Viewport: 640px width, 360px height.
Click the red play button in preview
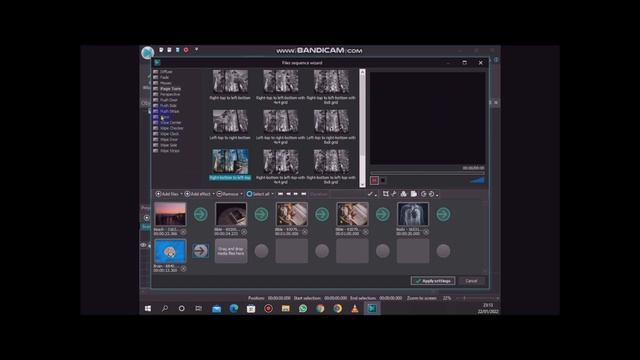(x=374, y=180)
